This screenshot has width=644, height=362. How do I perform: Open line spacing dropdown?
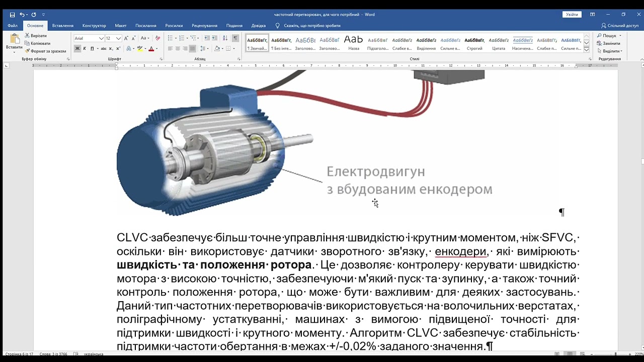pos(208,49)
